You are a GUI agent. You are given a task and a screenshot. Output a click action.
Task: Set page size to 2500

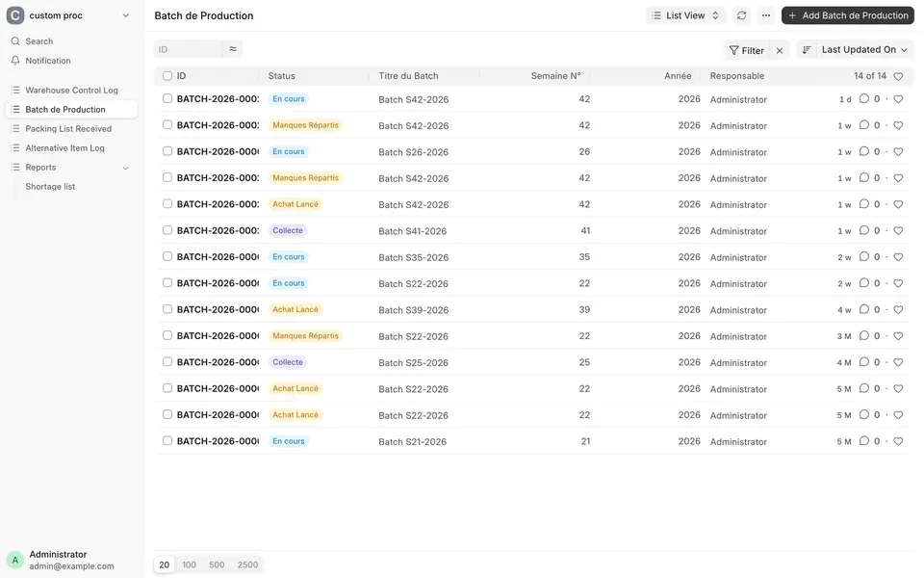pos(247,565)
